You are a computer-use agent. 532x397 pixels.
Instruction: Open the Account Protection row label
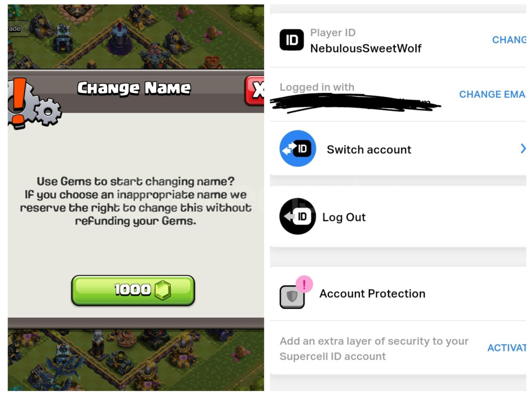pos(372,294)
